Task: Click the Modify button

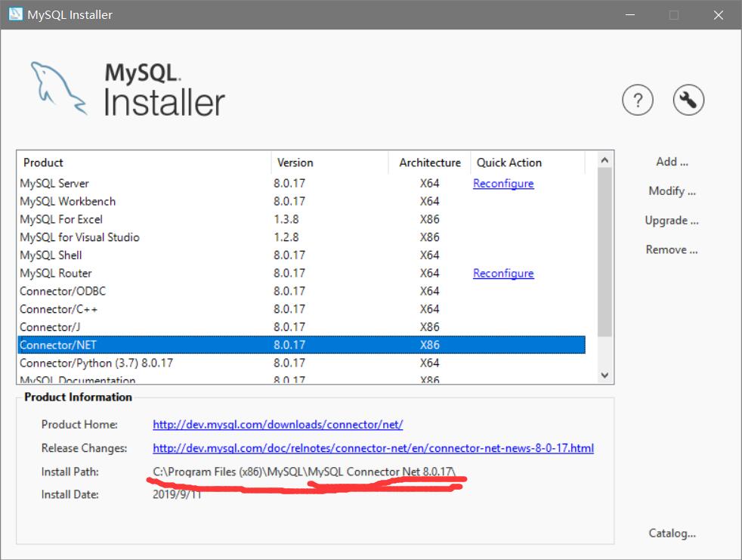Action: (671, 190)
